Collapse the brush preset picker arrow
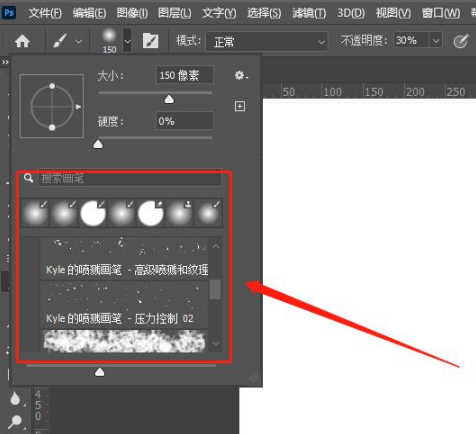Image resolution: width=476 pixels, height=434 pixels. click(x=127, y=41)
